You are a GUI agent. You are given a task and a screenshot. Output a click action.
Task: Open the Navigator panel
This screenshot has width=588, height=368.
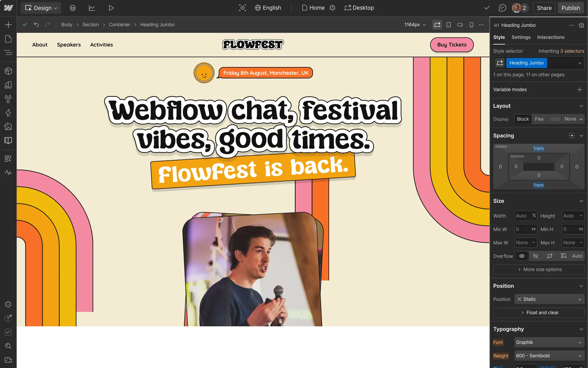[8, 53]
